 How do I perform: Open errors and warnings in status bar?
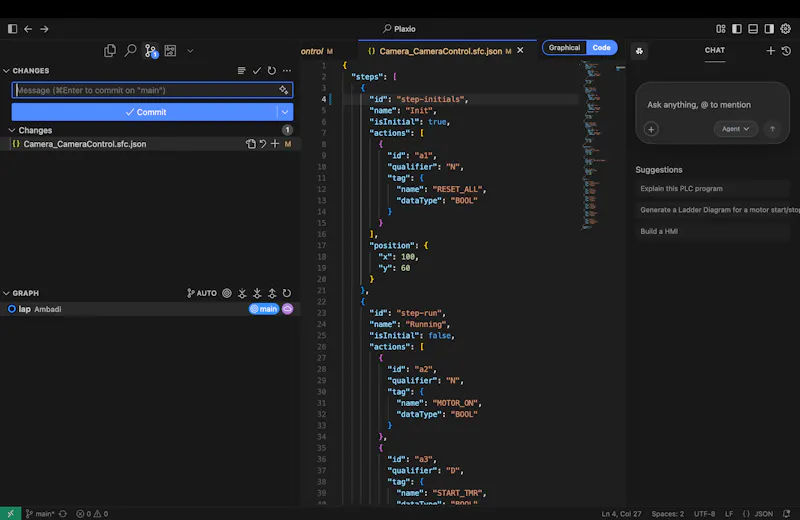pyautogui.click(x=92, y=514)
